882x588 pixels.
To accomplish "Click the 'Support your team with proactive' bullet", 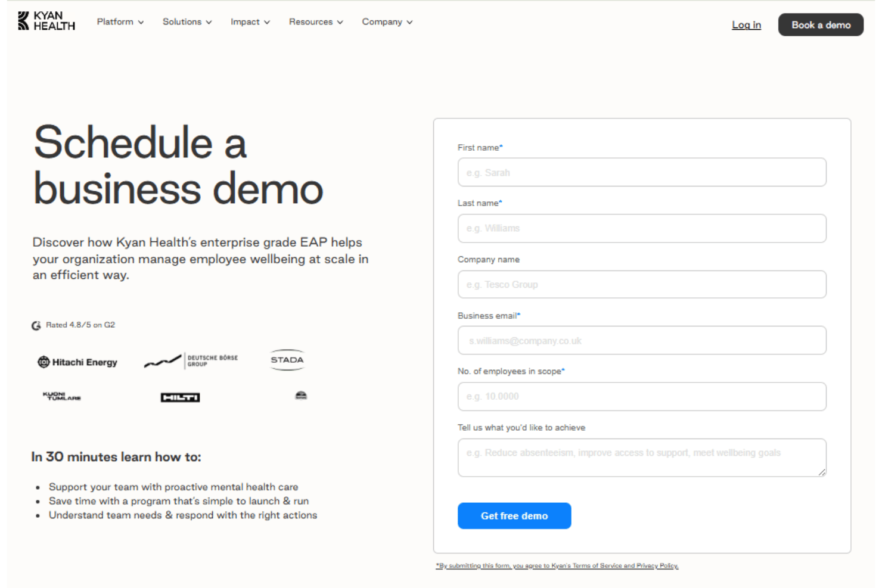I will [173, 487].
